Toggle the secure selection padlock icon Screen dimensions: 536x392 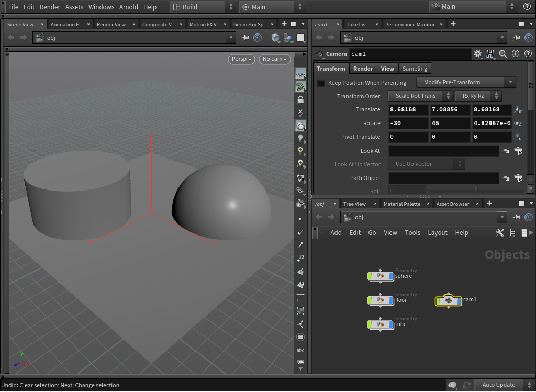(x=300, y=98)
